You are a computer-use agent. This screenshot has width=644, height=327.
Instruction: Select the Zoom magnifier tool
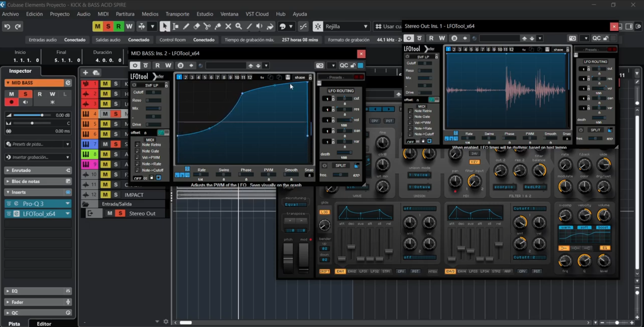[239, 27]
